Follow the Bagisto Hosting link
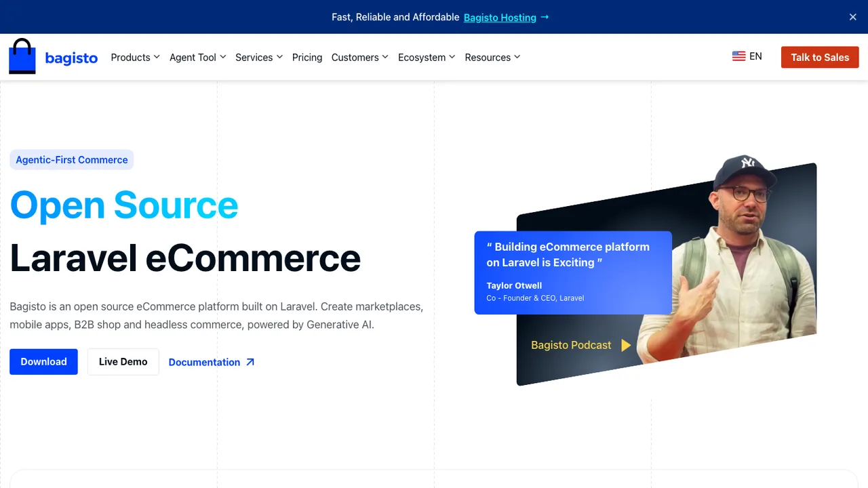The image size is (868, 488). pyautogui.click(x=500, y=18)
